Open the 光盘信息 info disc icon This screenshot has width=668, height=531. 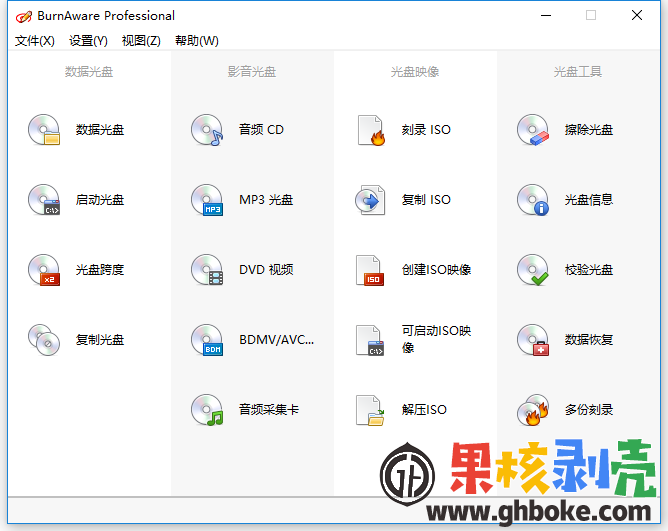coord(533,199)
